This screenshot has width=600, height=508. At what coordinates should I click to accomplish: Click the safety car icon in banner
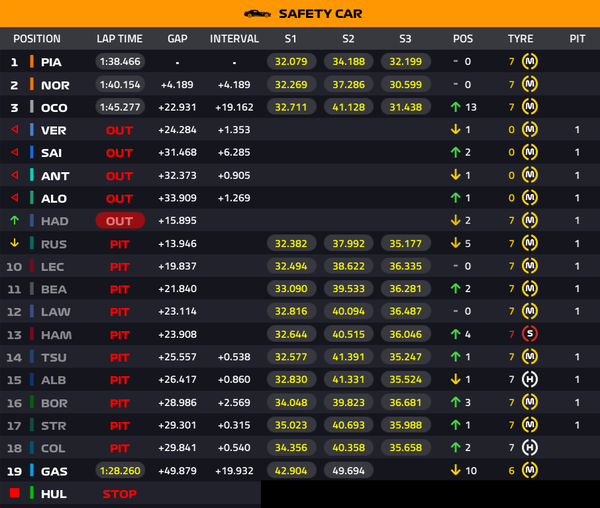click(258, 14)
